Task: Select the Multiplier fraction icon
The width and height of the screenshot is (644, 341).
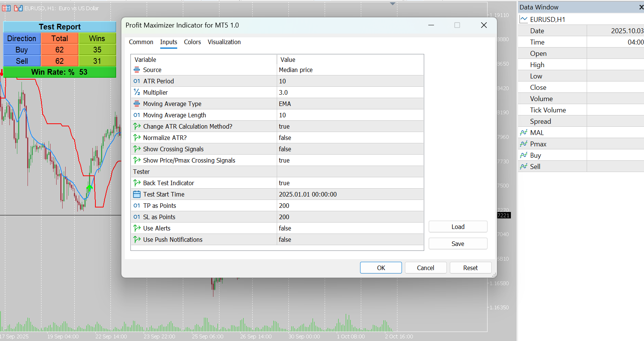Action: (137, 92)
